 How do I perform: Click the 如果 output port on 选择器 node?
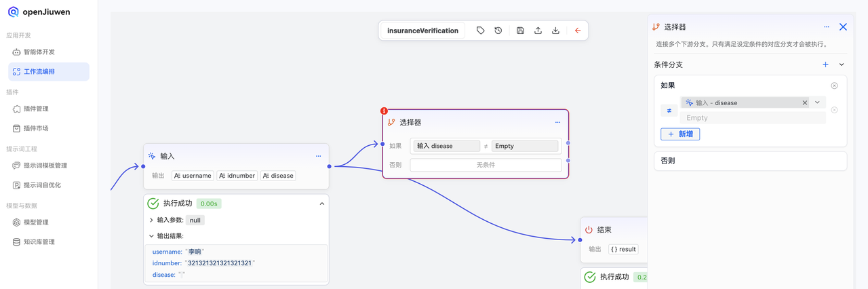coord(568,143)
